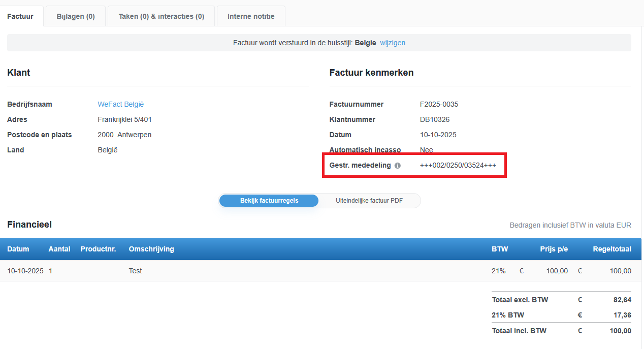The width and height of the screenshot is (644, 349).
Task: Open the info tooltip beside Gestr. mededeling
Action: 398,165
